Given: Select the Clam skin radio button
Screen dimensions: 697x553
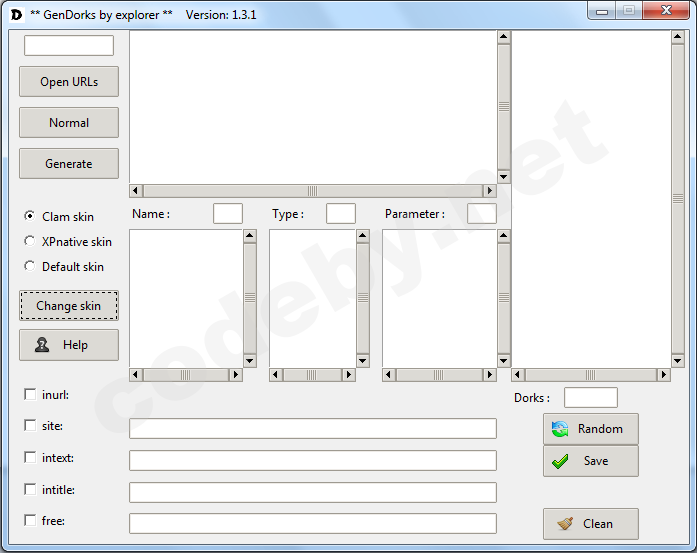Looking at the screenshot, I should pyautogui.click(x=30, y=216).
